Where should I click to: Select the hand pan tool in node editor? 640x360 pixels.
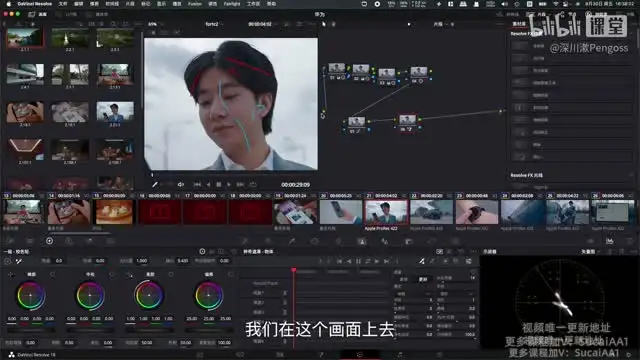coord(333,24)
